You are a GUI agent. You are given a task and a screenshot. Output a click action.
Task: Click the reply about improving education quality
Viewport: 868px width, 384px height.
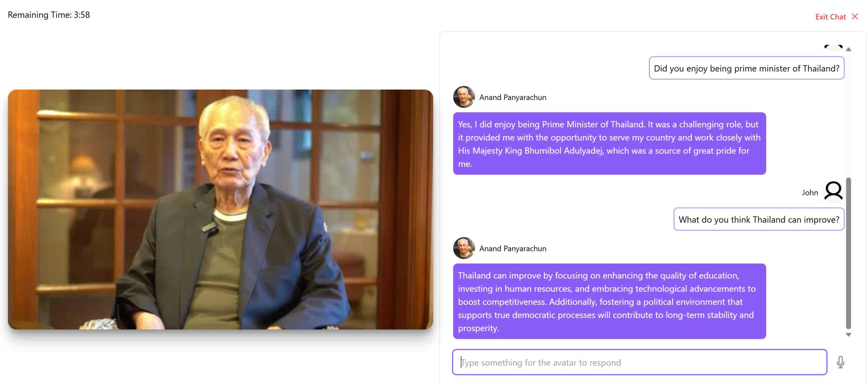[609, 301]
